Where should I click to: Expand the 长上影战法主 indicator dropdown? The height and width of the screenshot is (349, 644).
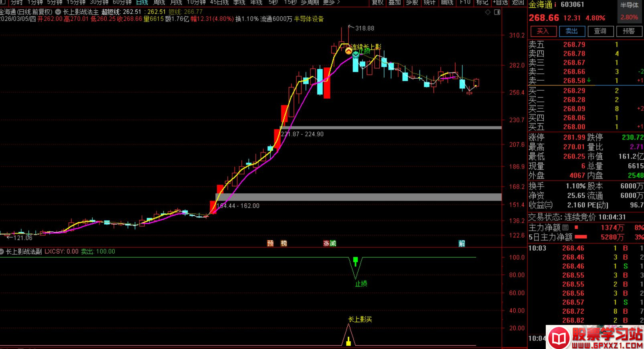[58, 12]
